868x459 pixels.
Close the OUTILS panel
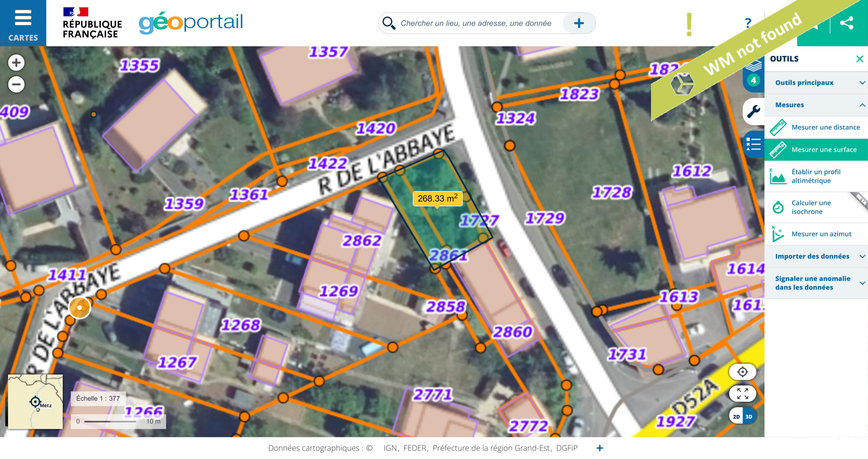point(860,59)
